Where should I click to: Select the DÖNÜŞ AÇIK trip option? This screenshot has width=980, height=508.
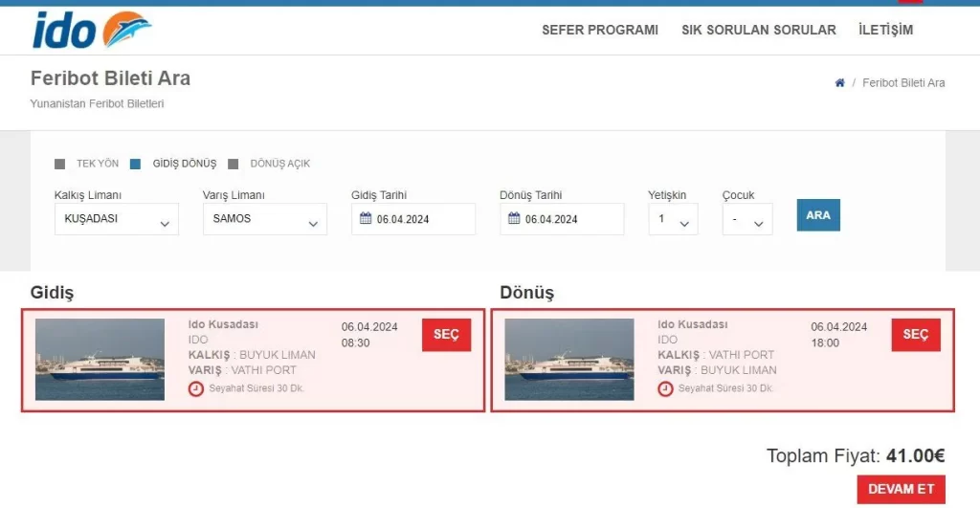pyautogui.click(x=269, y=164)
